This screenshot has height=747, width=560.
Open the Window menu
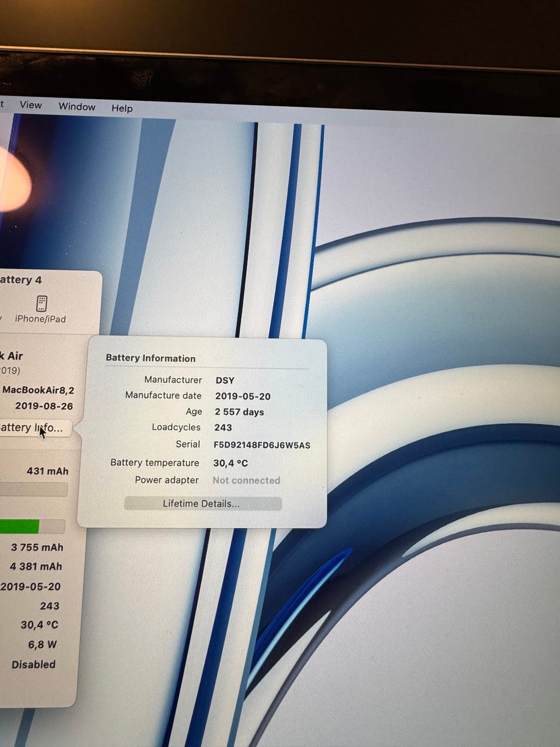click(x=77, y=107)
